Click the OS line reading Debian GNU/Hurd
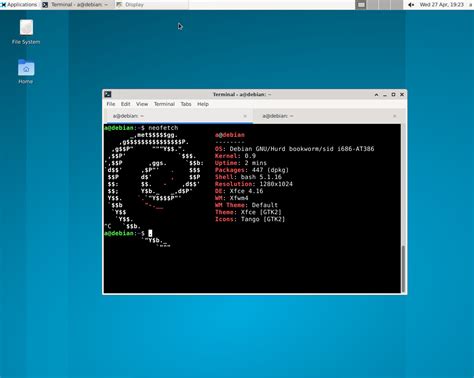Image resolution: width=474 pixels, height=378 pixels. (x=295, y=149)
